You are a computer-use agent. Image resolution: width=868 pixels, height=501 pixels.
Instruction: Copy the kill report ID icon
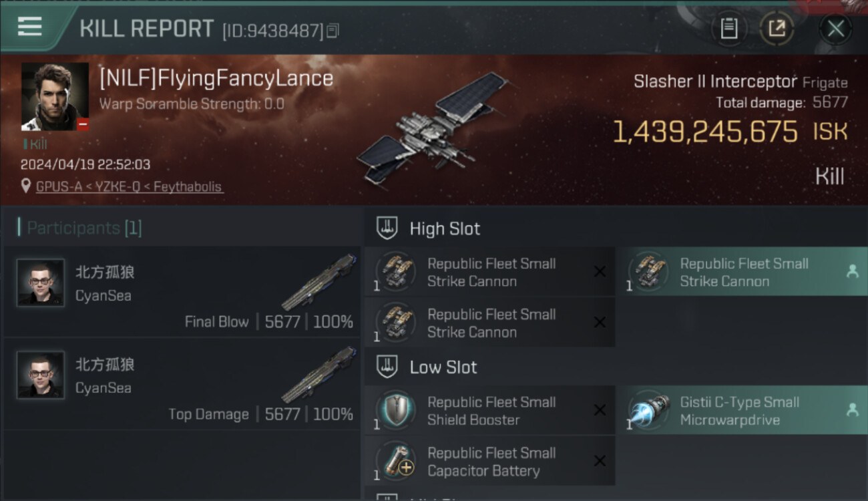point(333,30)
